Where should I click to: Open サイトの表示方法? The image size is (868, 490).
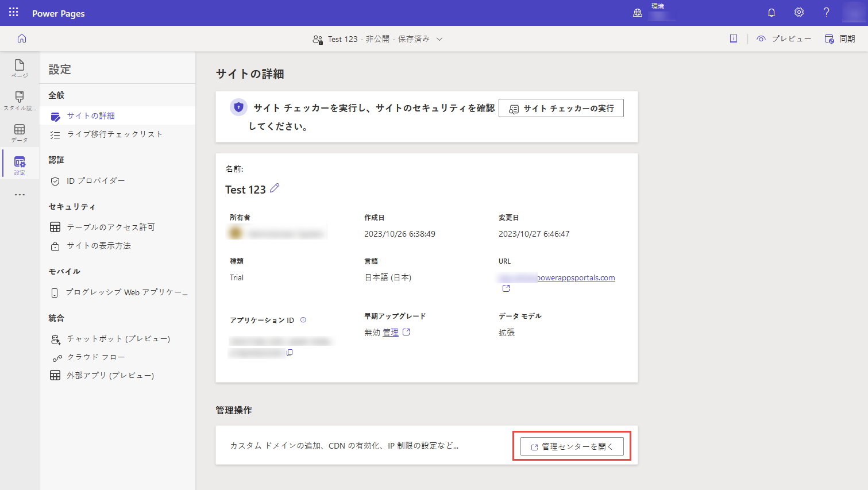117,245
